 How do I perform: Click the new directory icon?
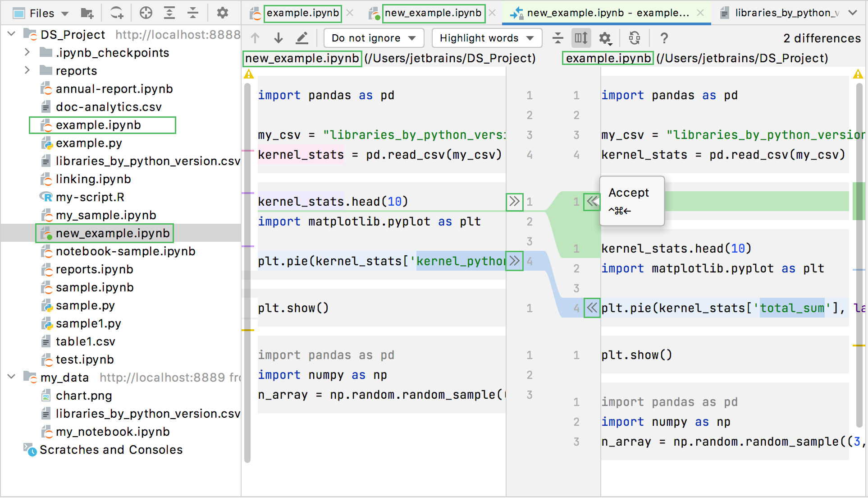[87, 13]
